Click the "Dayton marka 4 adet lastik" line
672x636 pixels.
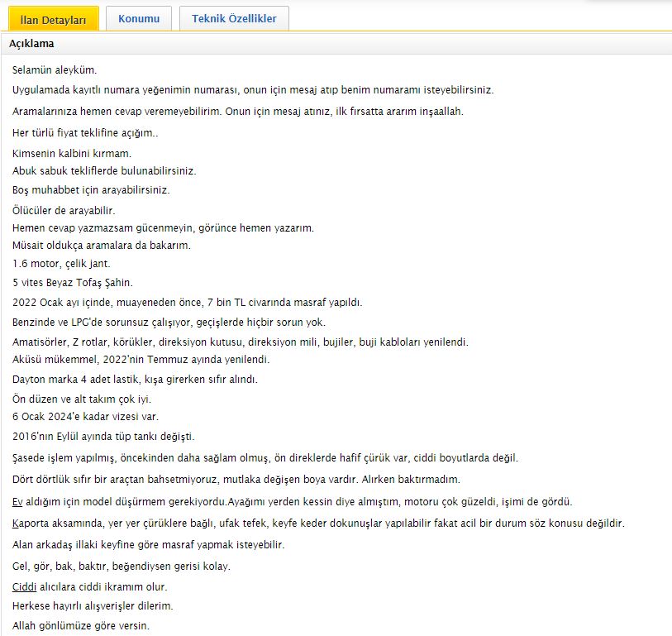point(135,379)
